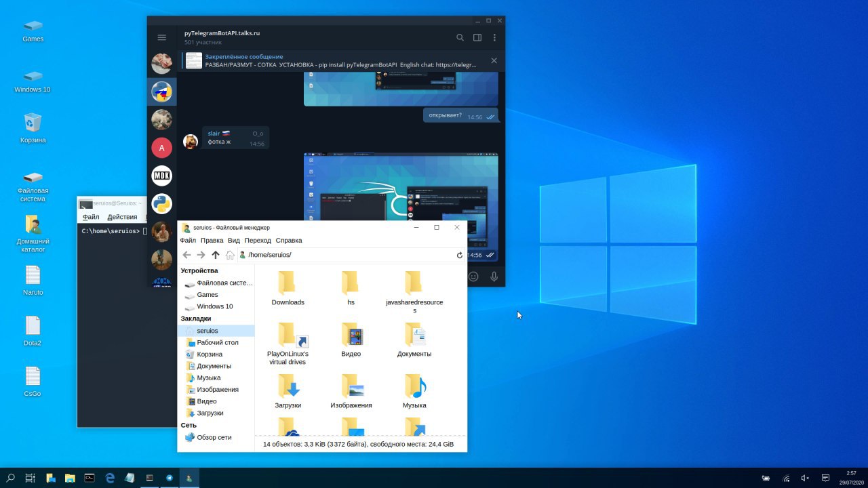Select the Корзина desktop icon

pyautogui.click(x=33, y=129)
